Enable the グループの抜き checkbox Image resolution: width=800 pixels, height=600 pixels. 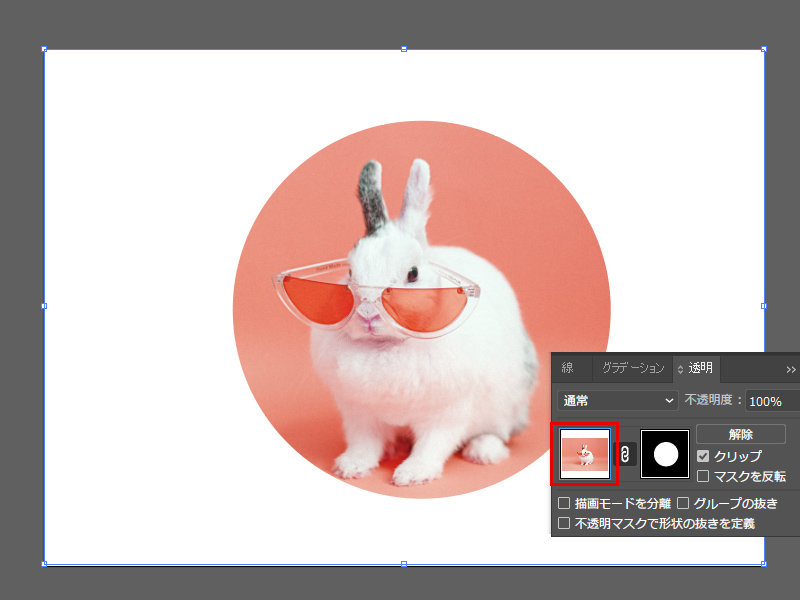(x=683, y=503)
